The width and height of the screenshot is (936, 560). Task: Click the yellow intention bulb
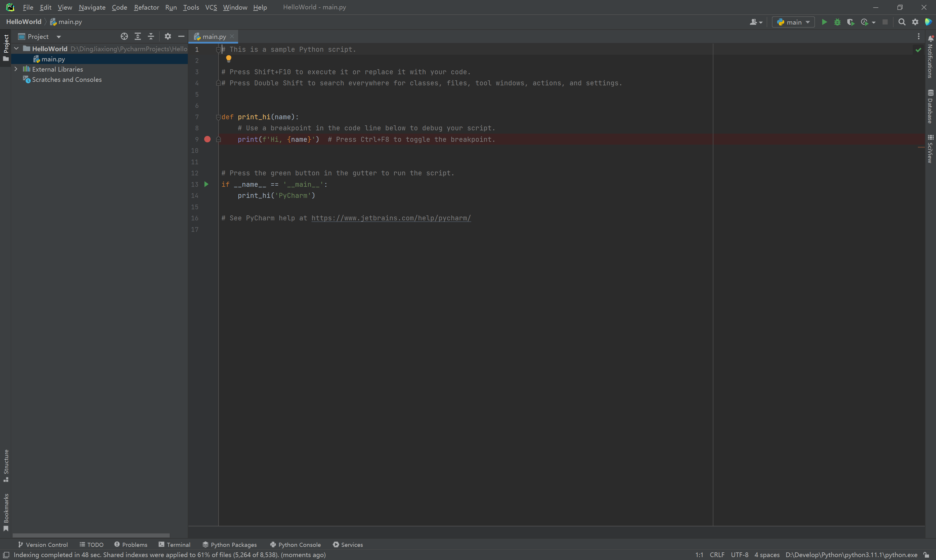(228, 58)
